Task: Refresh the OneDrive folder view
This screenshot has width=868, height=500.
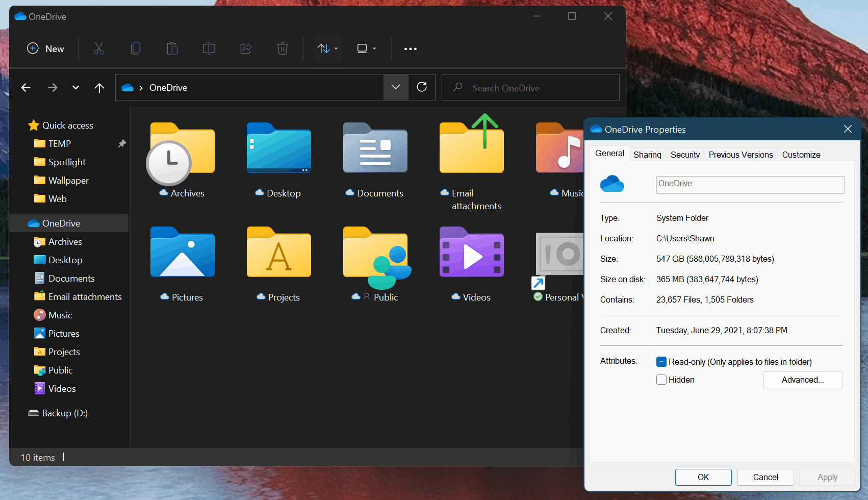Action: 422,87
